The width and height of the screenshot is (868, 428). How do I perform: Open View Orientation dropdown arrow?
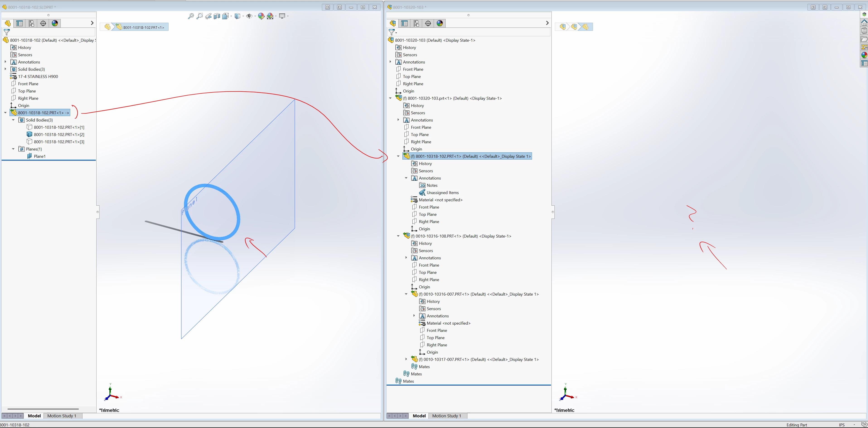(231, 16)
